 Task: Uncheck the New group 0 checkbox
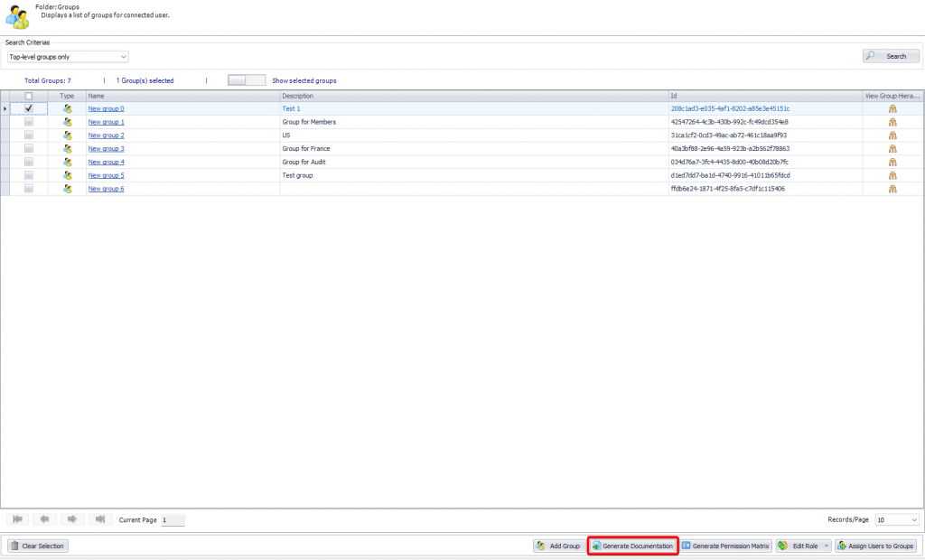(29, 108)
